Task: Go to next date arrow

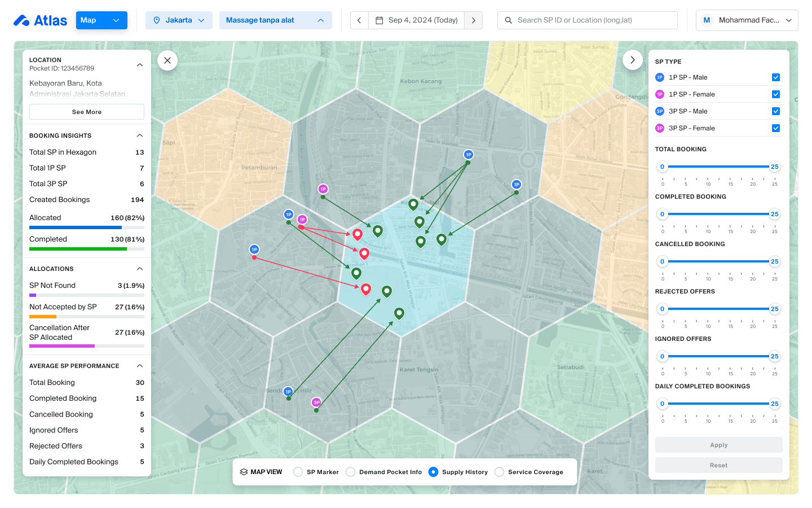Action: (473, 20)
